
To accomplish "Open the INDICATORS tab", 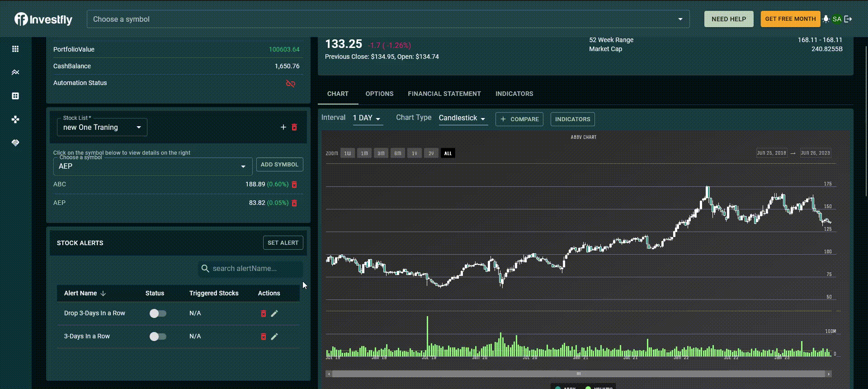I will click(514, 94).
